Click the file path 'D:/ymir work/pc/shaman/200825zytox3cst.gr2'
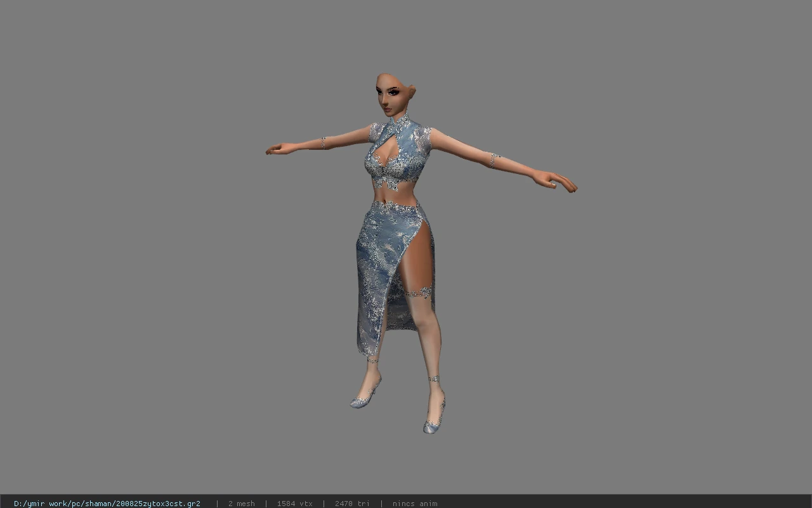The height and width of the screenshot is (508, 812). point(107,504)
